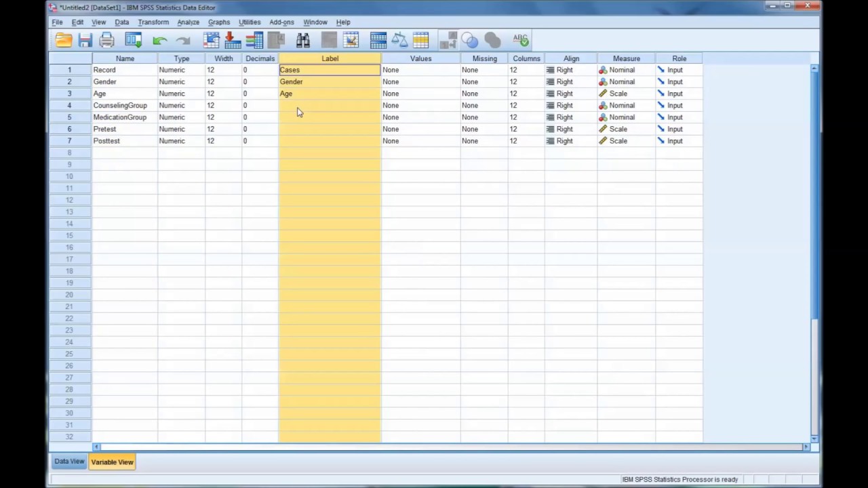Open the Analyze menu

coord(188,22)
